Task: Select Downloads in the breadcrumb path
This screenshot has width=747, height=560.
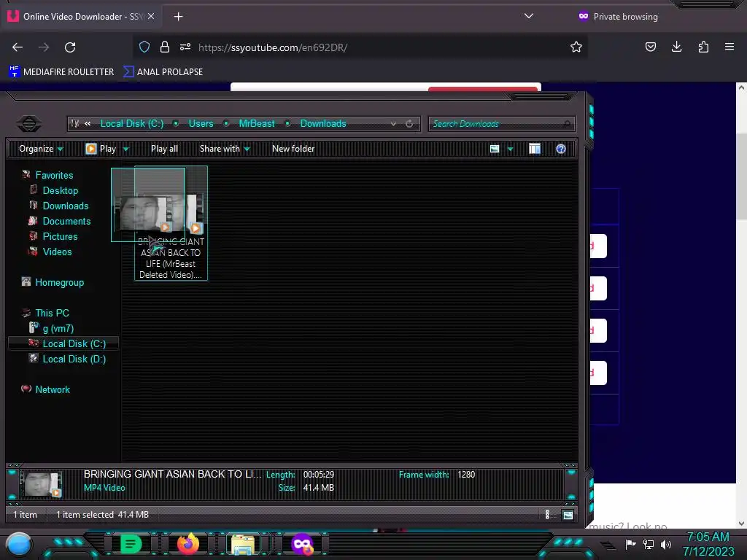Action: coord(323,123)
